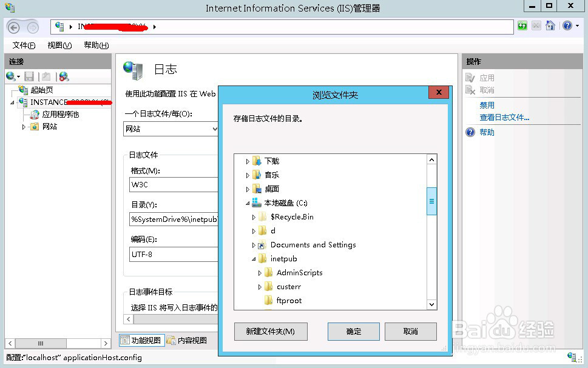
Task: Expand the 下载 folder in dialog
Action: click(248, 161)
